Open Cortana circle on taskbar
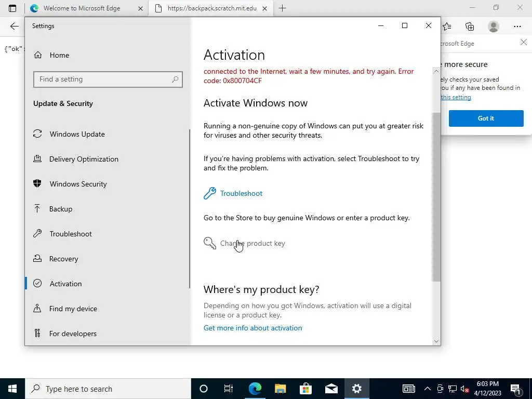Image resolution: width=532 pixels, height=399 pixels. coord(204,389)
